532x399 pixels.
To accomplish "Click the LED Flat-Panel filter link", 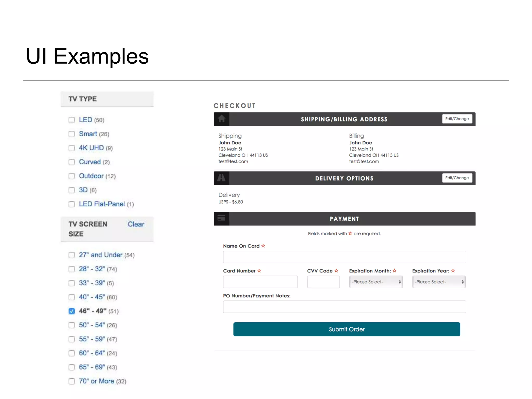I will click(102, 204).
